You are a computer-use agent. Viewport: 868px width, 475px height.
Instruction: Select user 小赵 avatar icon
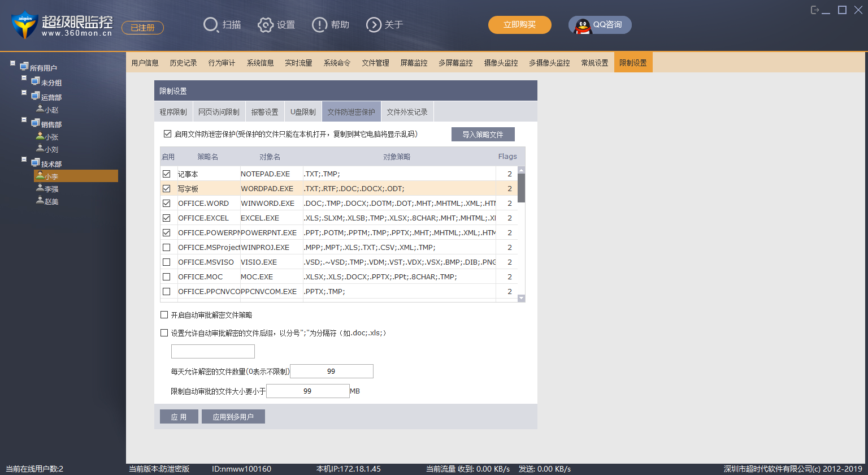coord(40,109)
